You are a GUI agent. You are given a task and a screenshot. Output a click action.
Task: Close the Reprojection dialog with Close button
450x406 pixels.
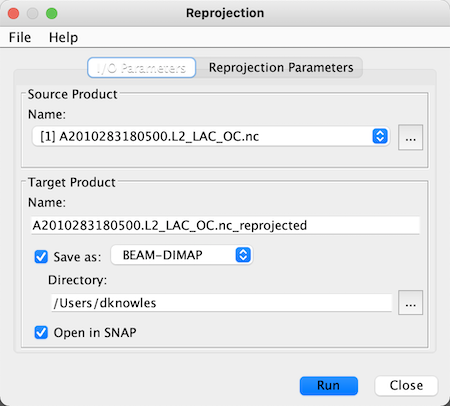coord(406,386)
